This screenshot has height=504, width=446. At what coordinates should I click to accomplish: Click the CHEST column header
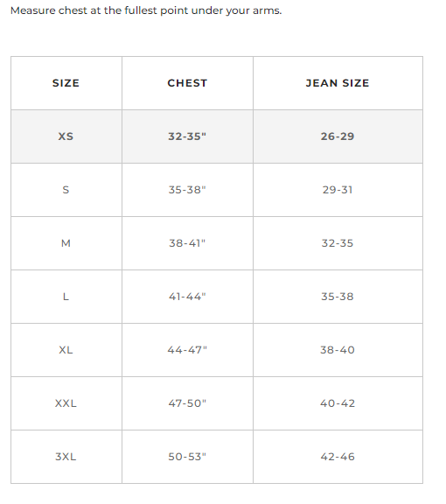[187, 83]
